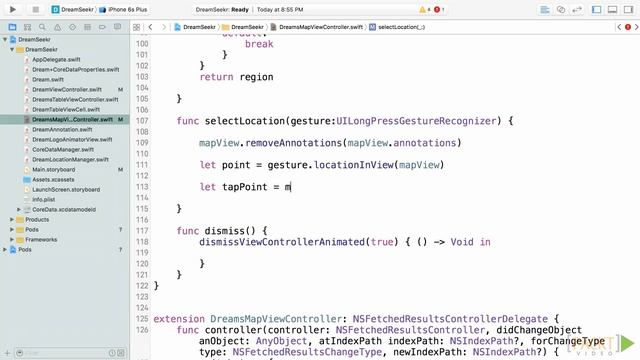640x360 pixels.
Task: Show the Issue navigator
Action: pos(58,27)
